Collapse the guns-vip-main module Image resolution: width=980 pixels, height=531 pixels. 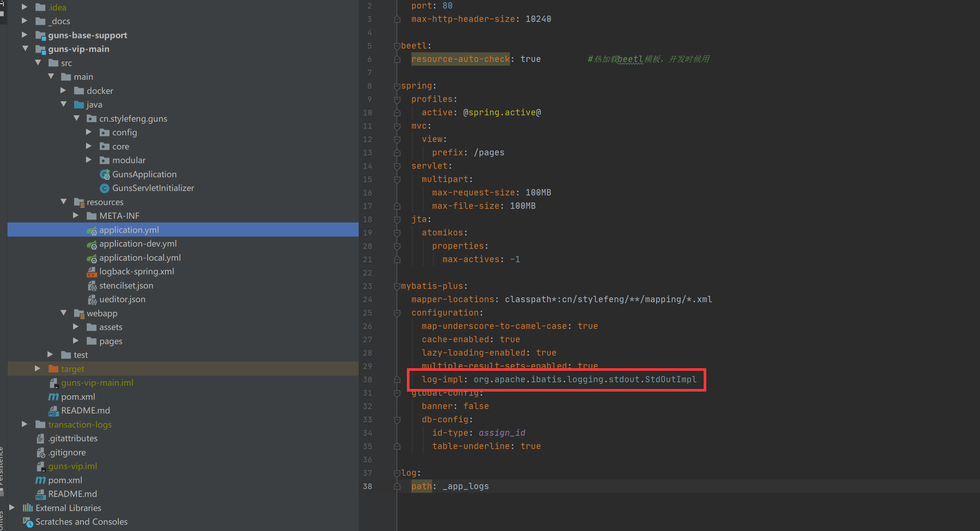point(25,49)
